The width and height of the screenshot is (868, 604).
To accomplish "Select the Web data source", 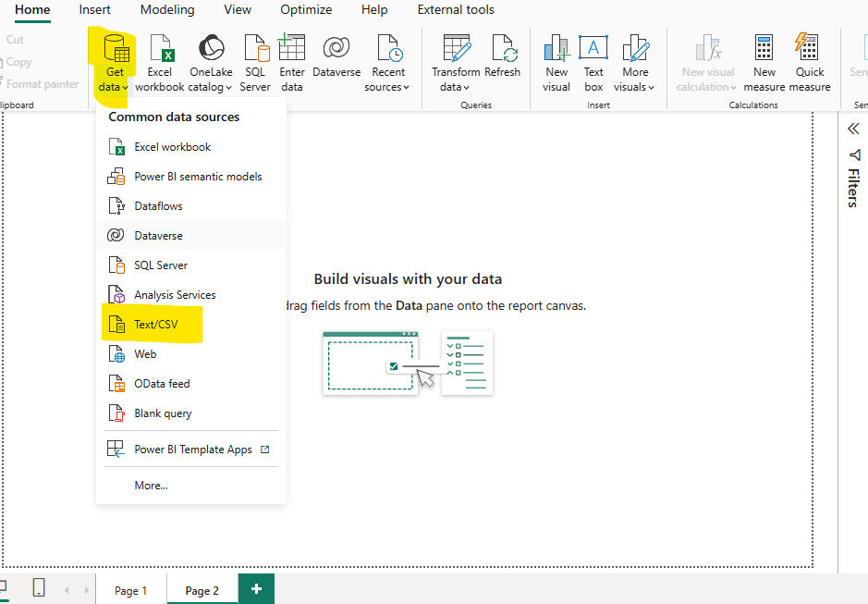I will pyautogui.click(x=191, y=354).
